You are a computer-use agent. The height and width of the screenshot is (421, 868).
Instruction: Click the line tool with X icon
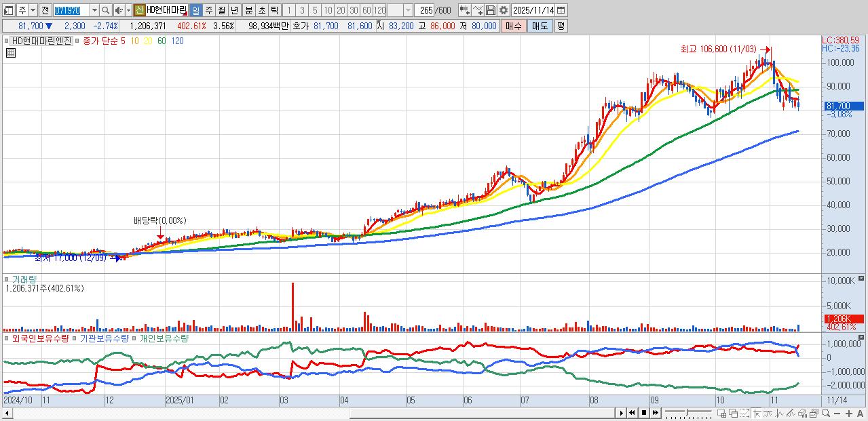coord(478,10)
